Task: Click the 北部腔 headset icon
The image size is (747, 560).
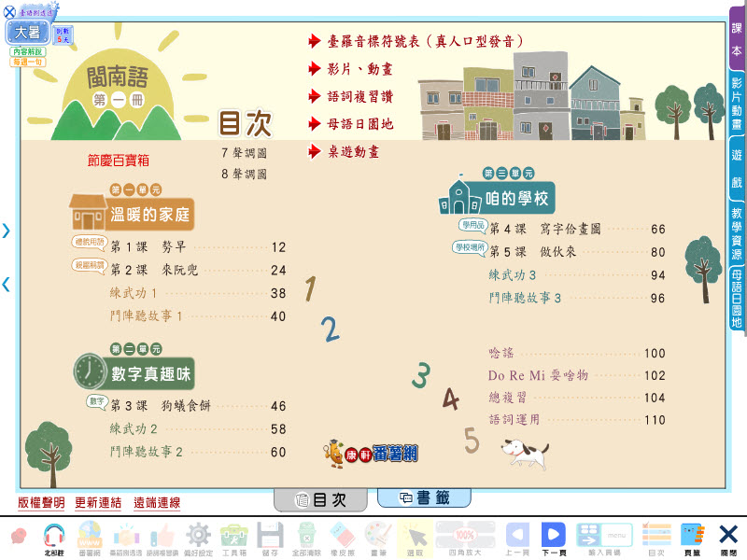Action: (54, 536)
